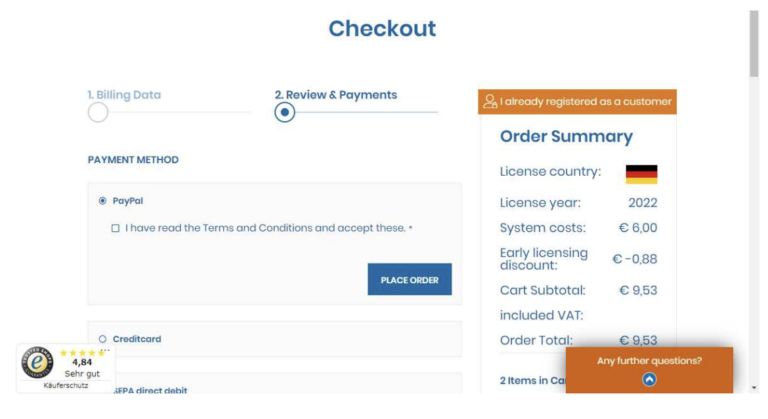Viewport: 768px width, 419px height.
Task: Select the Creditcard payment method
Action: (x=103, y=339)
